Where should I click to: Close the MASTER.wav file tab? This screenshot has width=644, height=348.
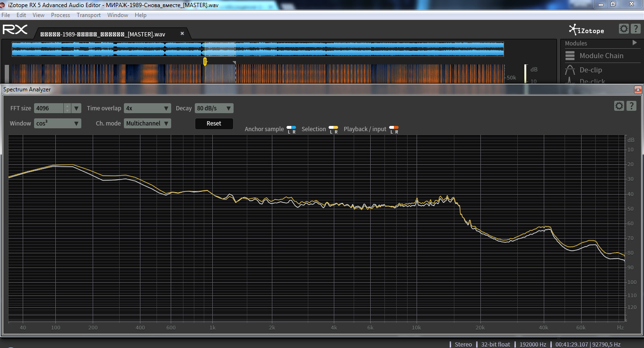pyautogui.click(x=182, y=34)
